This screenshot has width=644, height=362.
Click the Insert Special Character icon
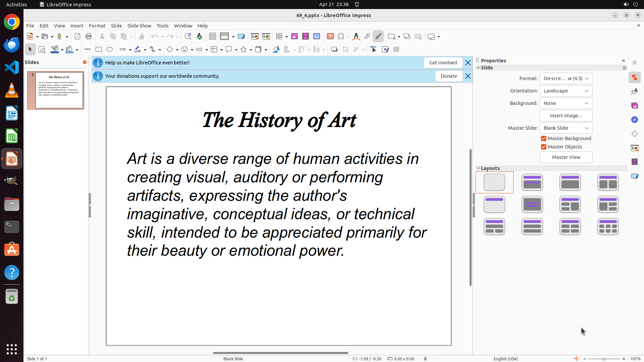341,37
